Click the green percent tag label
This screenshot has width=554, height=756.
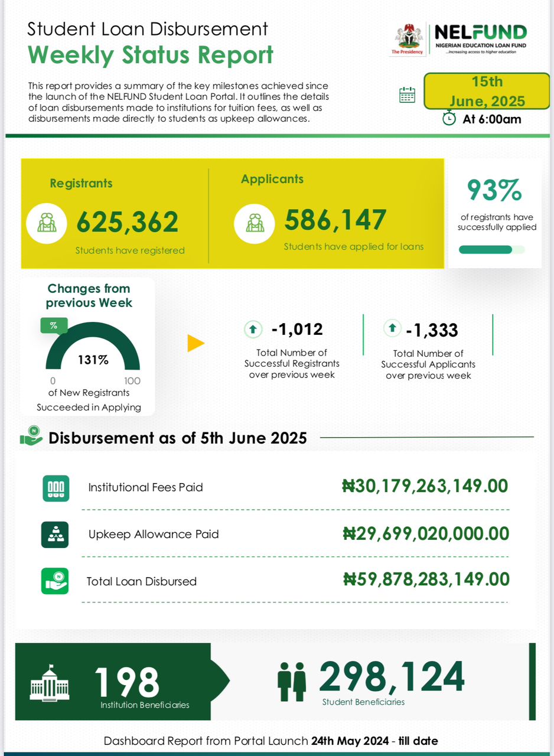54,325
